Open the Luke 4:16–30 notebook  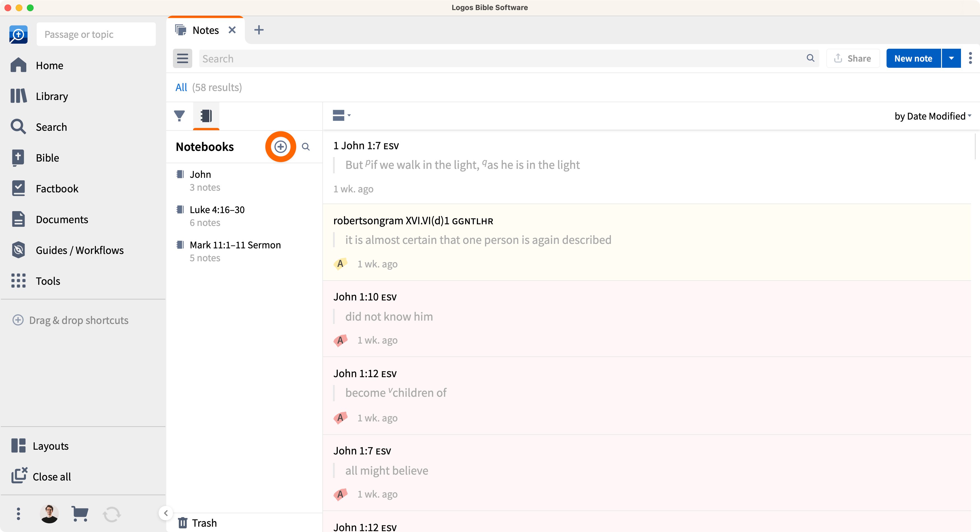[x=244, y=216]
